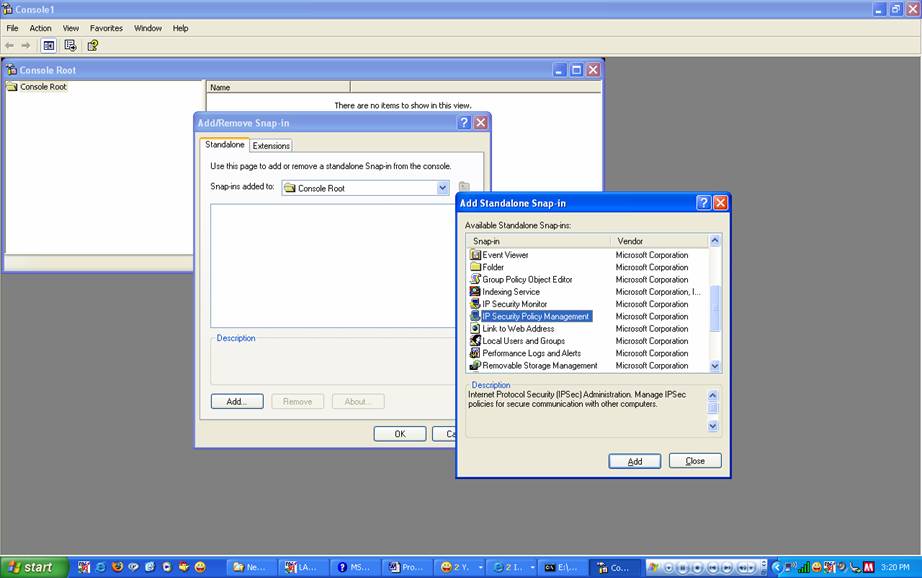Click the Export List toolbar icon

coord(70,45)
